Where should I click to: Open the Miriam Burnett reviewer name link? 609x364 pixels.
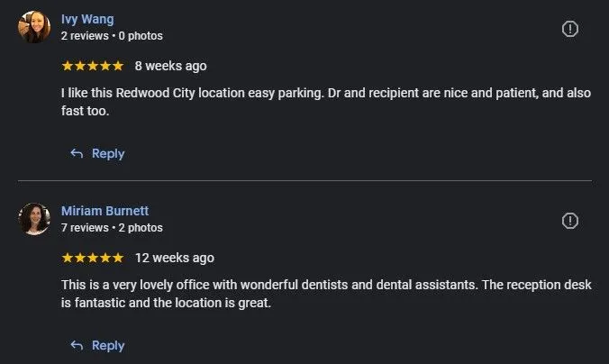(x=105, y=211)
